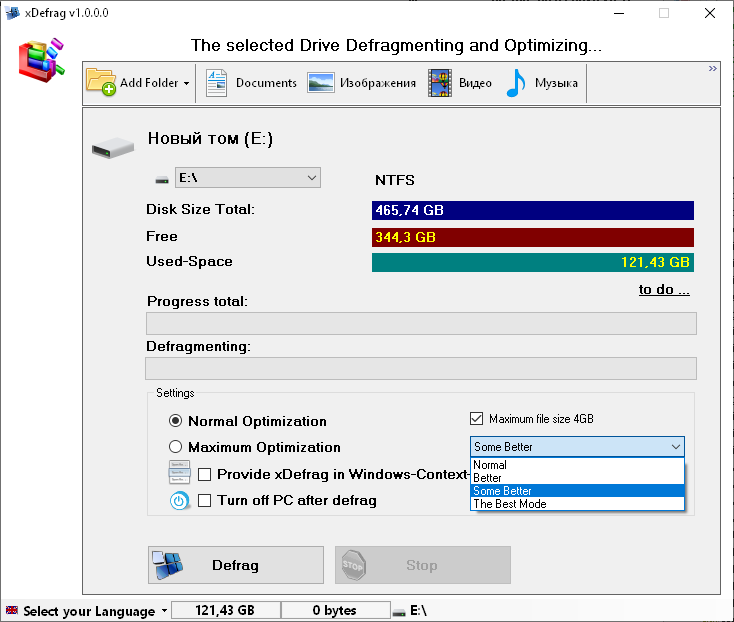This screenshot has width=734, height=622.
Task: Choose the Видео toolbar label
Action: pyautogui.click(x=475, y=83)
